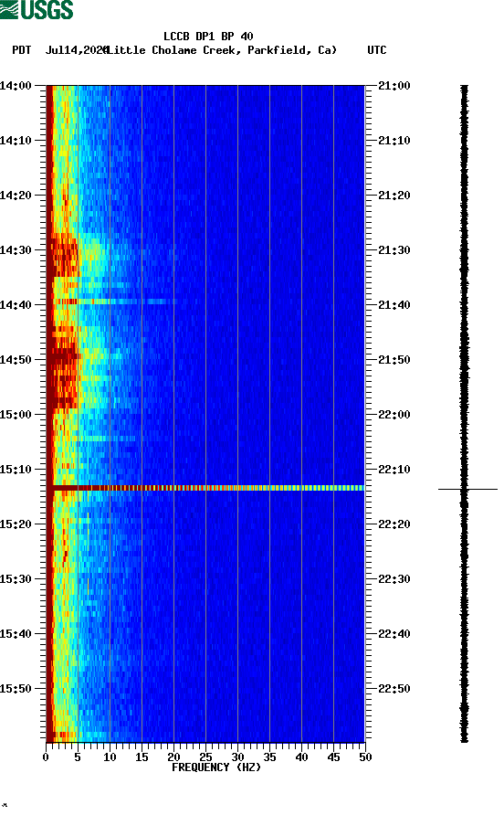Click the 14:50 PDT time label

point(16,360)
